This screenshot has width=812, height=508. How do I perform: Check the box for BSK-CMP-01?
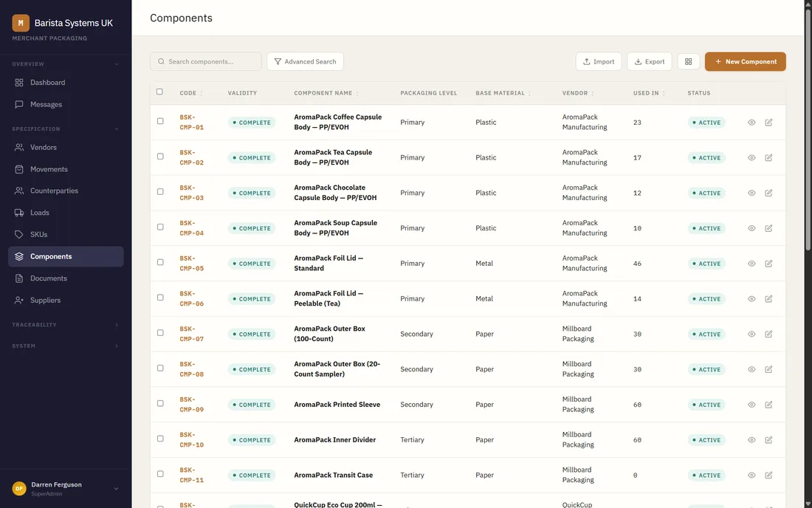coord(160,121)
